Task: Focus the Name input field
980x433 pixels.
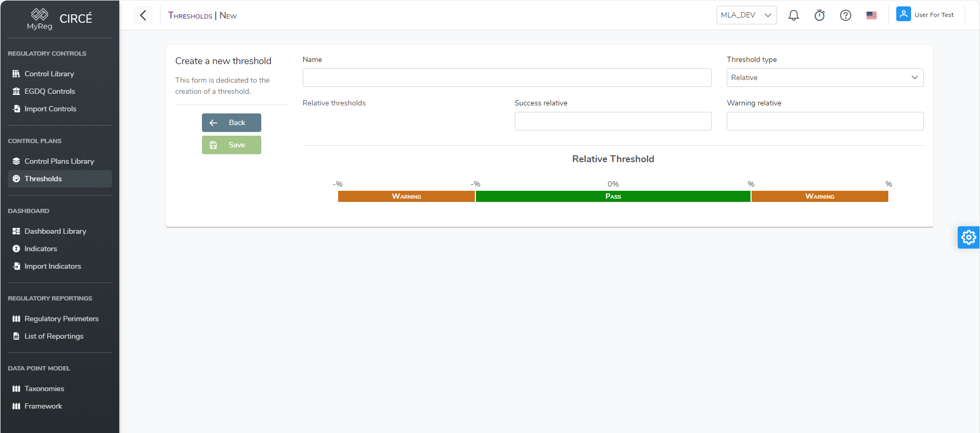Action: click(x=507, y=78)
